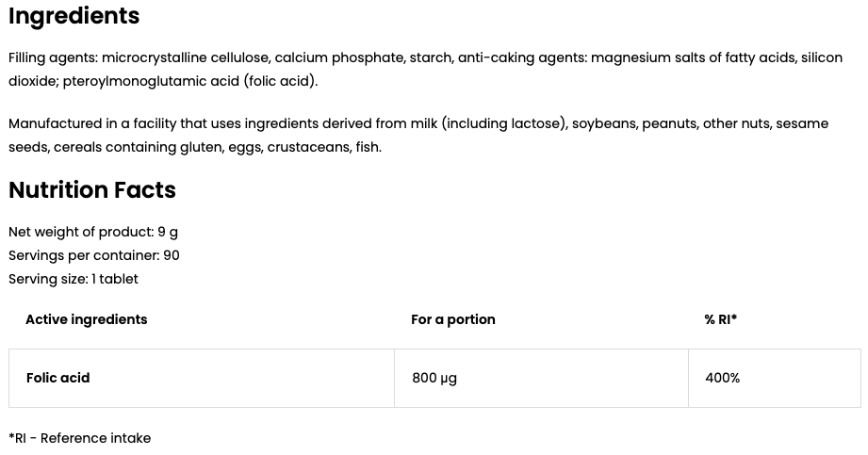Click the phrase 'milk (including lactose)'
This screenshot has height=455, width=868.
point(503,123)
